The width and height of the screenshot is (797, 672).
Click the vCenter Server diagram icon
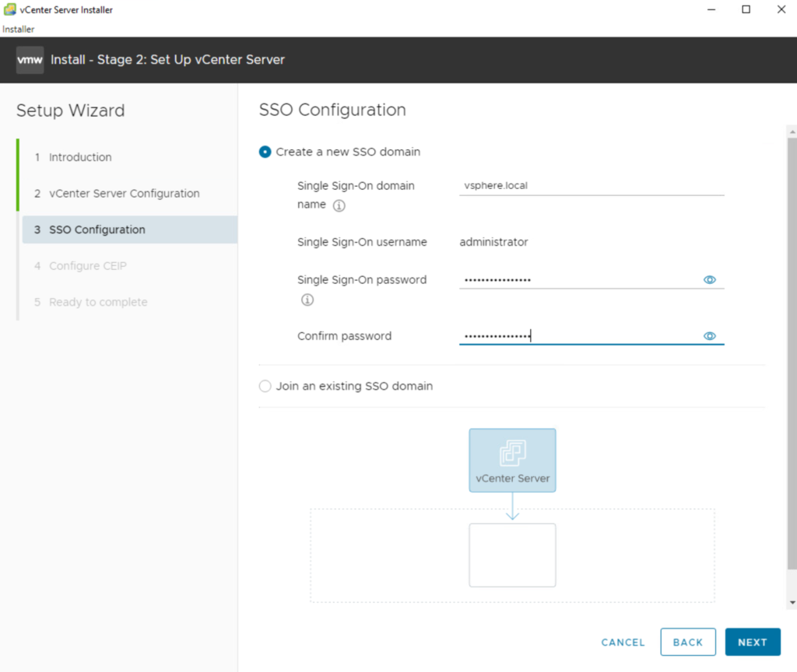pyautogui.click(x=512, y=460)
